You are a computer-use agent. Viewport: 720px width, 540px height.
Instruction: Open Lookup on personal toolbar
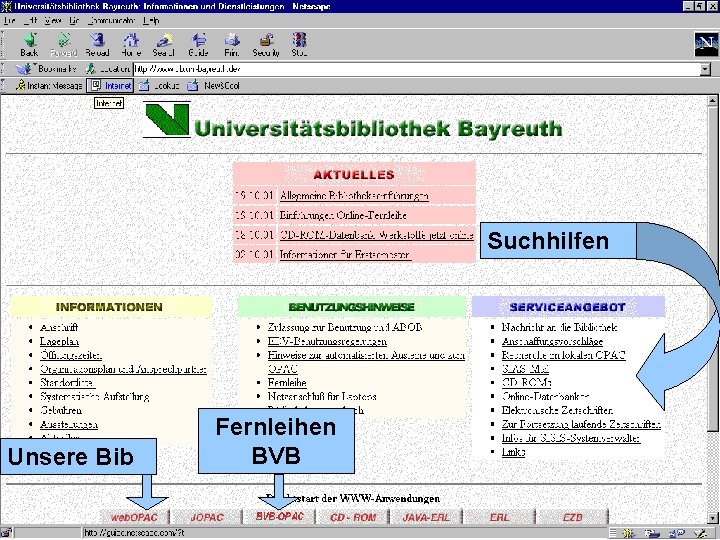coord(159,85)
